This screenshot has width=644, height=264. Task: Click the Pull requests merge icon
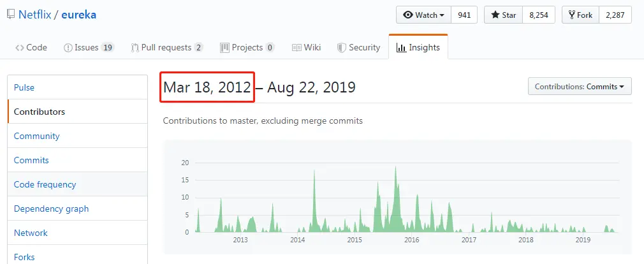[135, 48]
